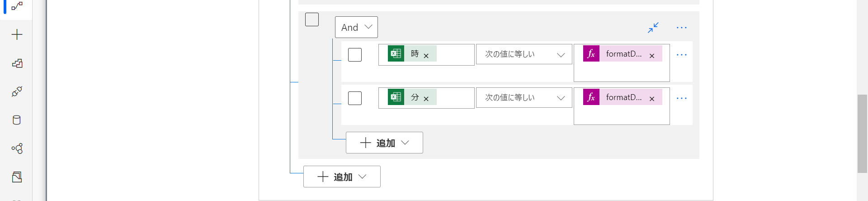Click the plus Create icon in sidebar
868x201 pixels.
[17, 35]
